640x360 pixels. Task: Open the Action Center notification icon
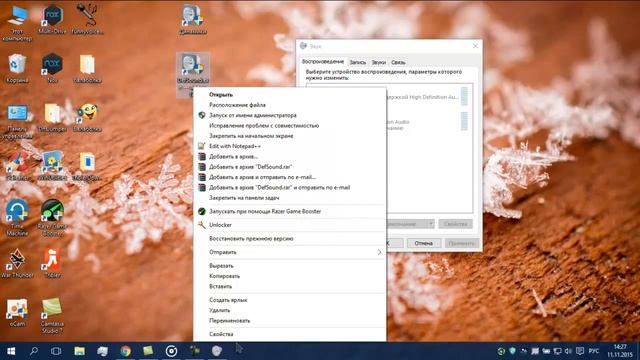pos(580,351)
